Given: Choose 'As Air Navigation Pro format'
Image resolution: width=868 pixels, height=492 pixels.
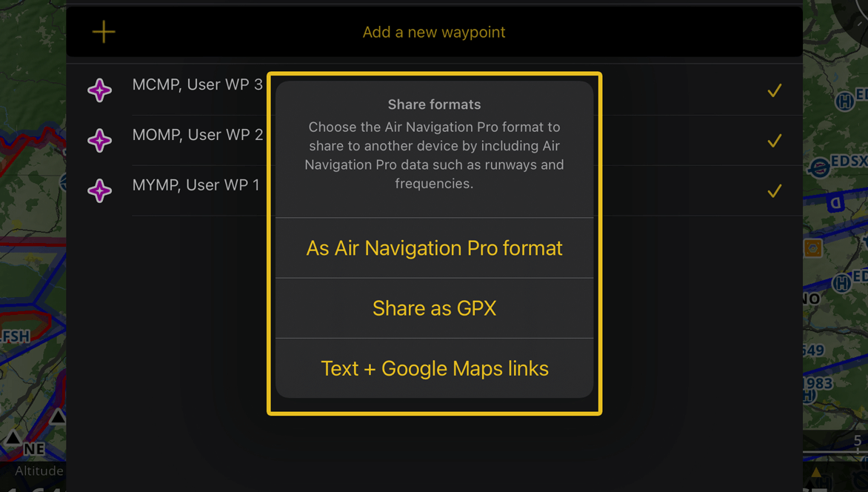Looking at the screenshot, I should tap(435, 248).
